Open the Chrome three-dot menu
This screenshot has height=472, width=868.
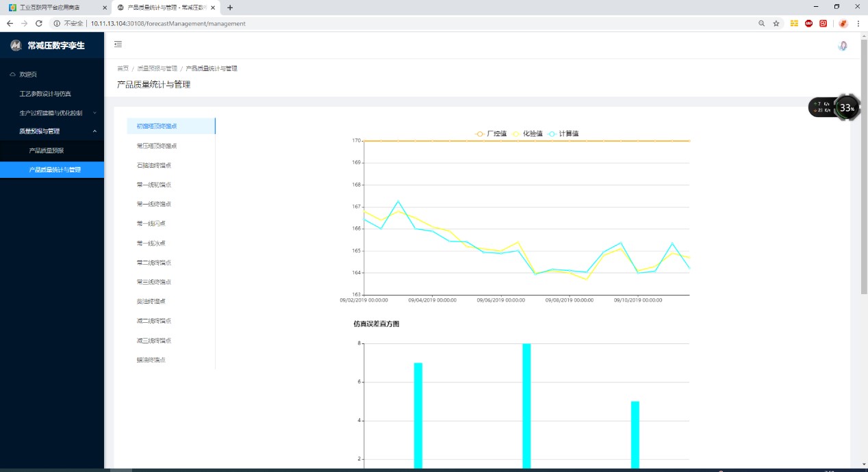click(858, 23)
